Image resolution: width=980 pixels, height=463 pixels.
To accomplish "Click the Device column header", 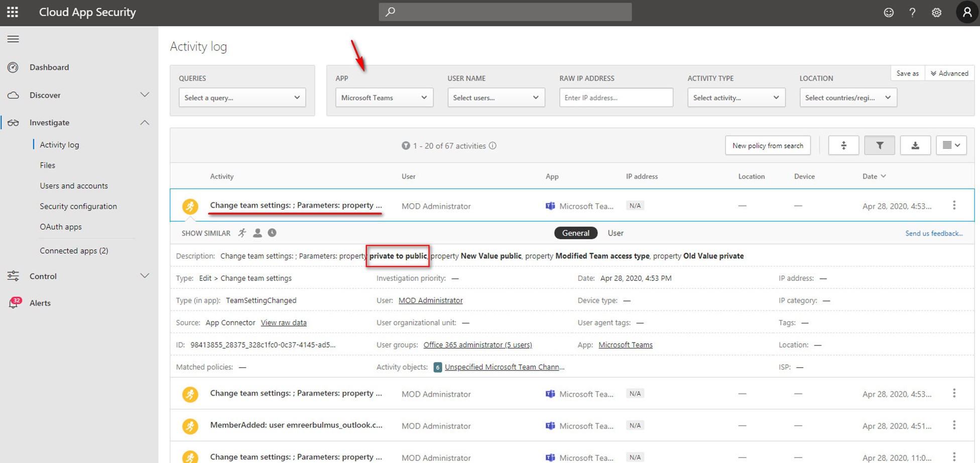I will (804, 176).
